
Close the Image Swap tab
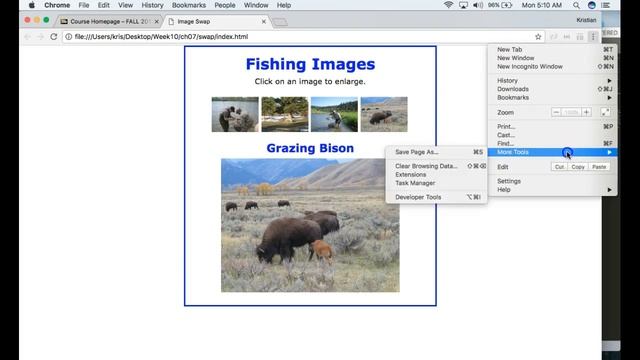point(264,22)
